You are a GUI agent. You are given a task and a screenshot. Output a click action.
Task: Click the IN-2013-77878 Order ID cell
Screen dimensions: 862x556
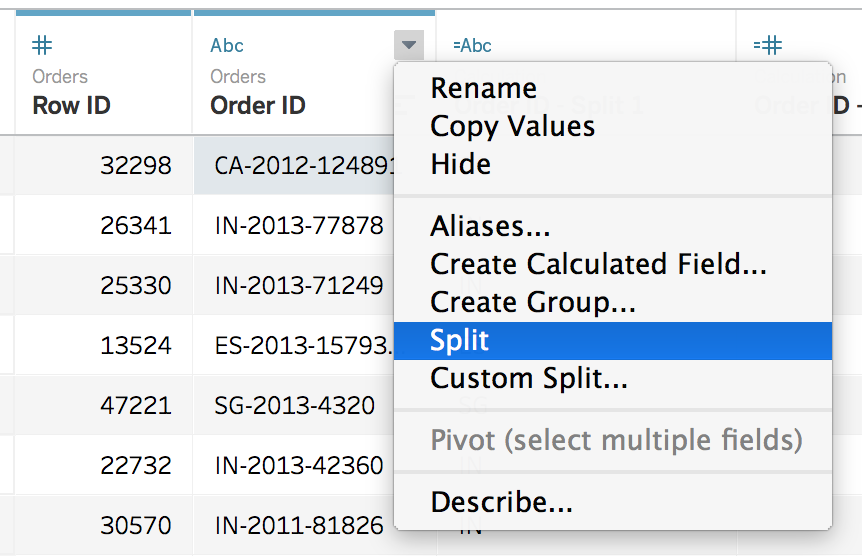point(298,226)
